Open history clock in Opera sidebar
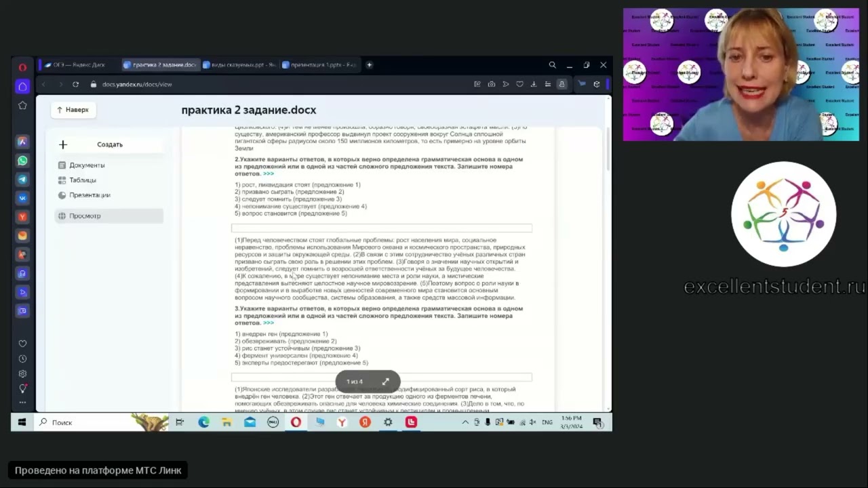The width and height of the screenshot is (868, 488). 22,359
